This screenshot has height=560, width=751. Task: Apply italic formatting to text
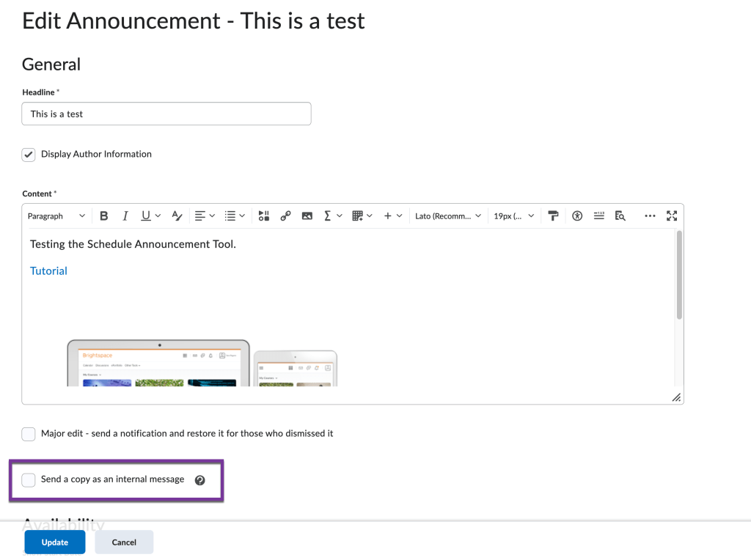125,216
